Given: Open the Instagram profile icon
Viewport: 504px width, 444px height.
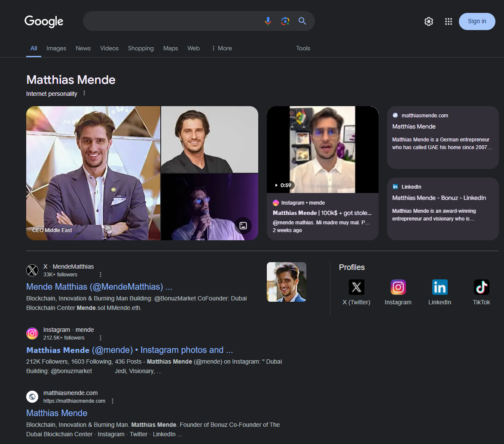Looking at the screenshot, I should point(398,287).
